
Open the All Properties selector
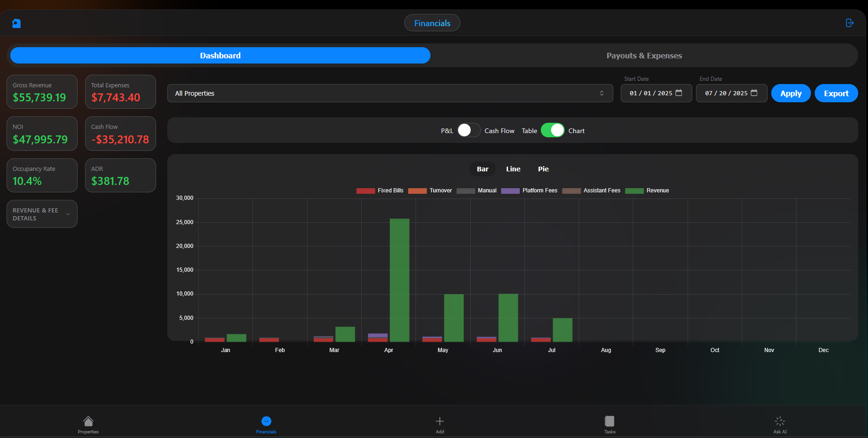point(389,93)
